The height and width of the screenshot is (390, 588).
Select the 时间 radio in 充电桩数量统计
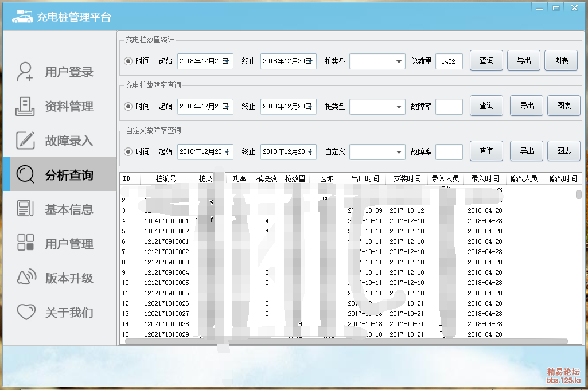coord(128,61)
